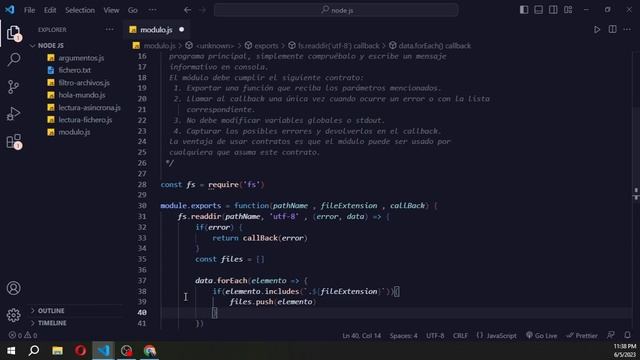Click the VS Code logo icon
The width and height of the screenshot is (640, 360).
click(x=10, y=10)
